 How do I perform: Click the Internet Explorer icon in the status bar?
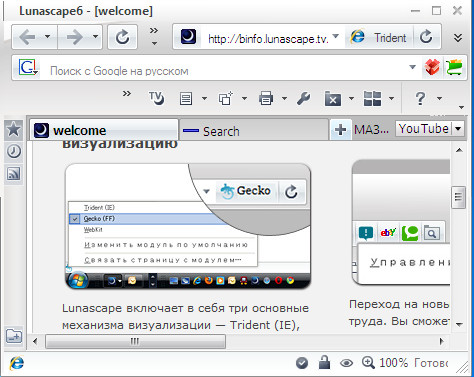pos(17,363)
